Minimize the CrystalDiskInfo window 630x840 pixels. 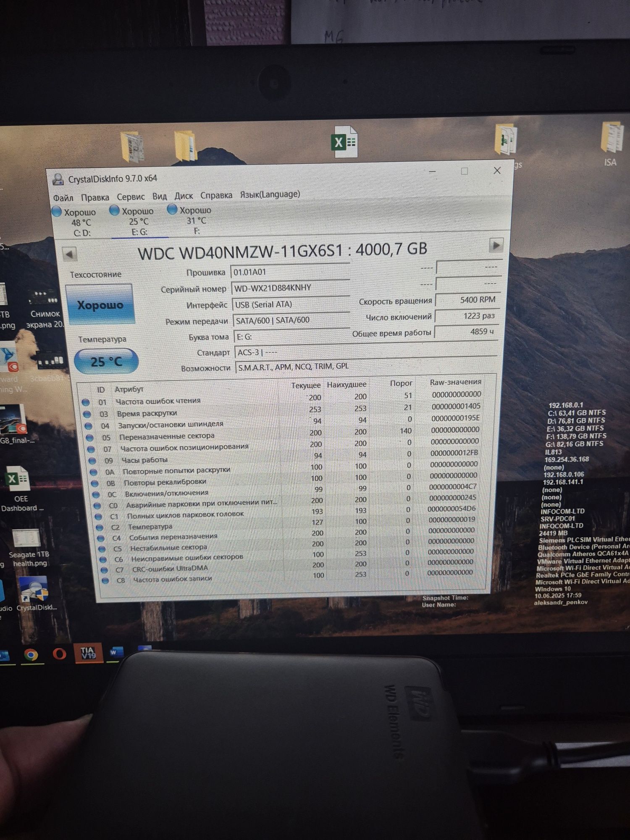point(432,172)
